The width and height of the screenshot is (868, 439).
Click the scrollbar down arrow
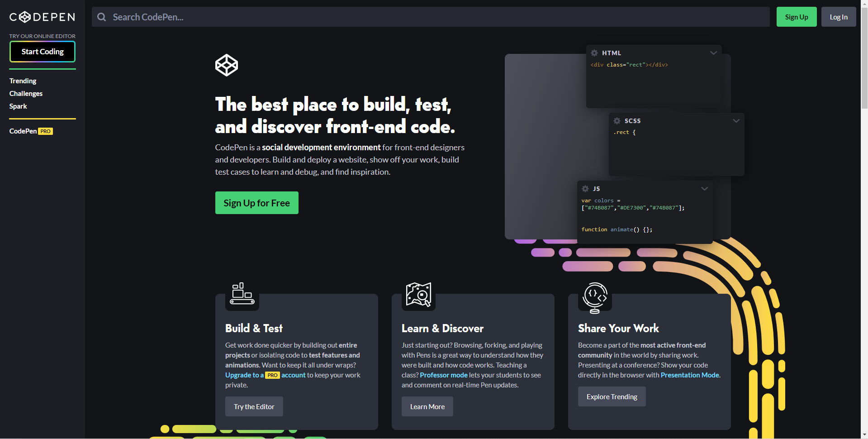click(x=864, y=435)
